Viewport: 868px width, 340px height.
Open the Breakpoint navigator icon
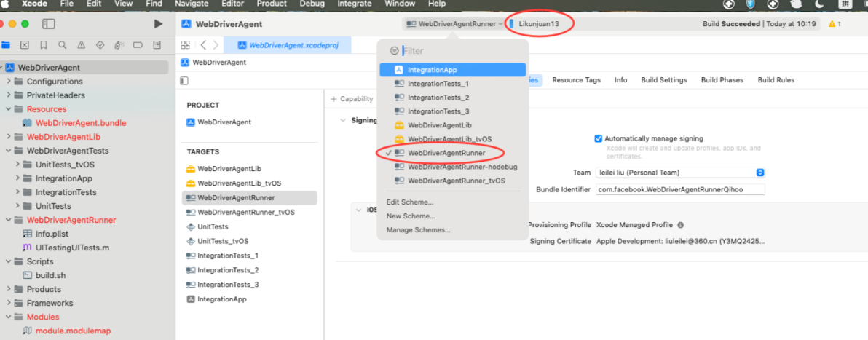[x=138, y=45]
